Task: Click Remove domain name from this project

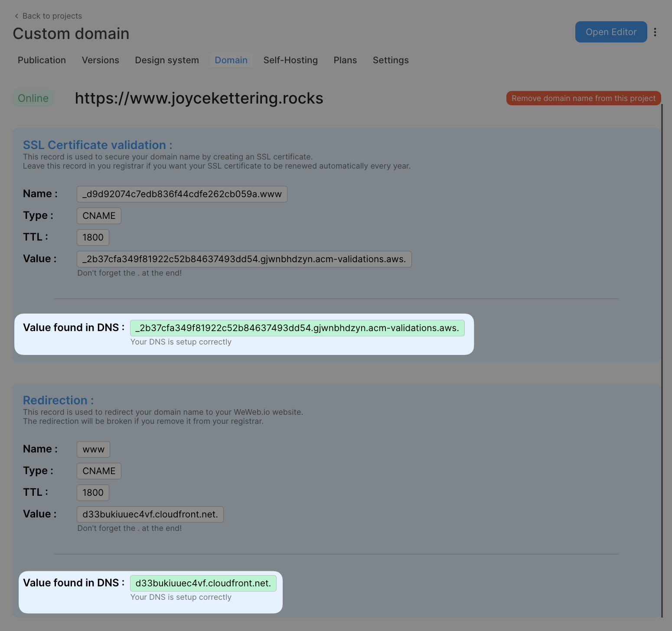Action: coord(583,98)
